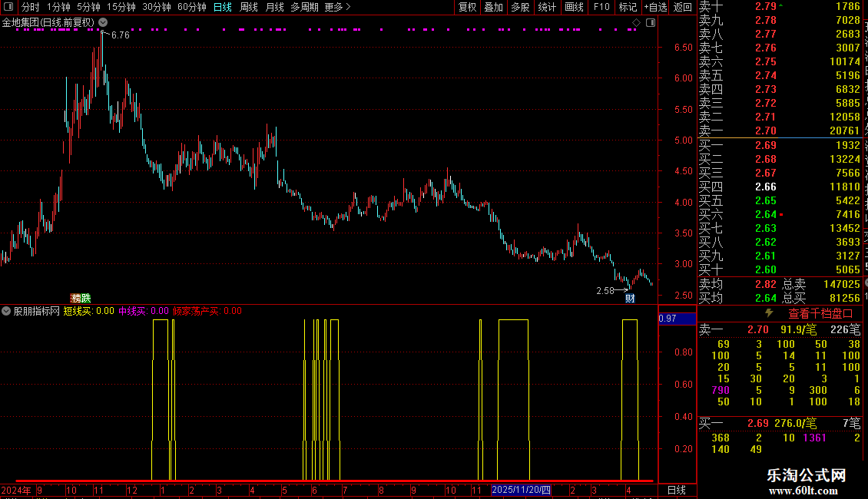Click the 卖九 volume 7028

pos(848,20)
